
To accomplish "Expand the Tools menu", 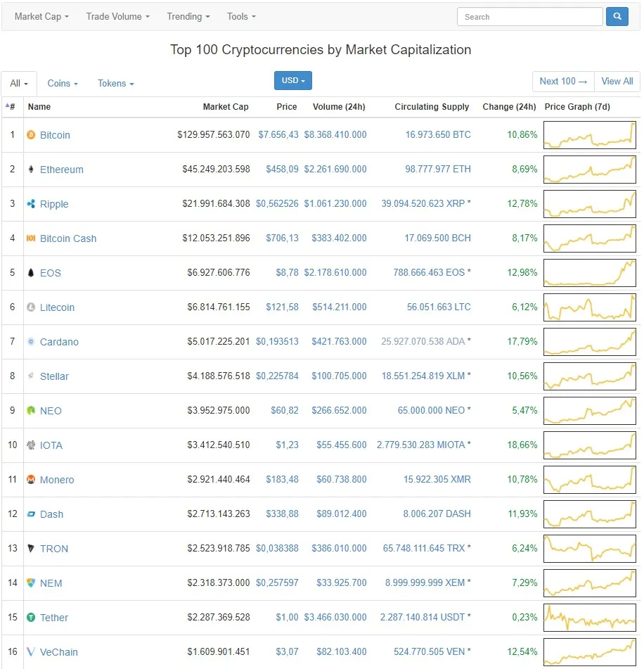I will (x=241, y=17).
